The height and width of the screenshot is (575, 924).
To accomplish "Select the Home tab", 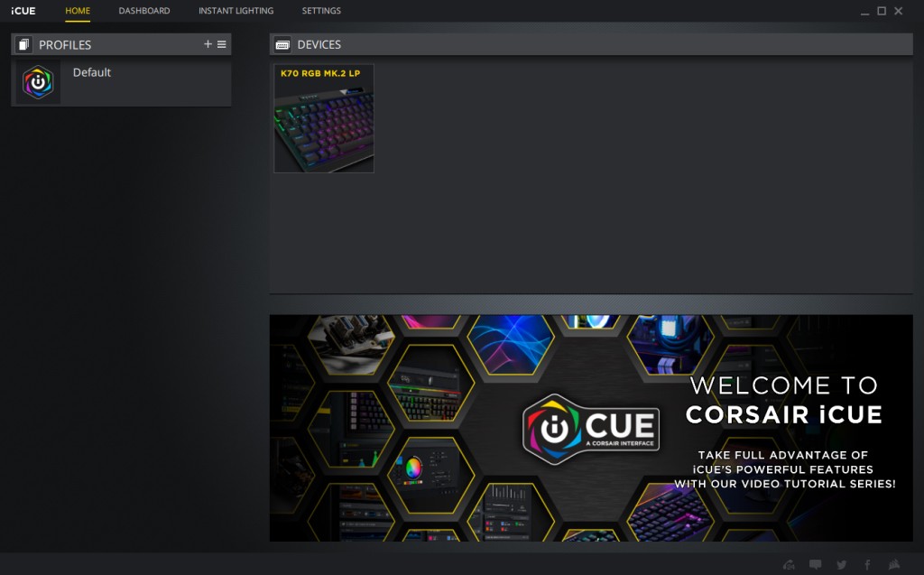I will pyautogui.click(x=78, y=11).
